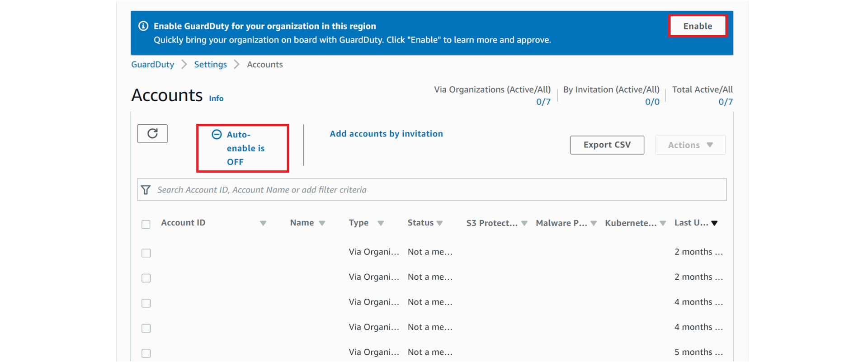
Task: Tick the select-all checkbox in the table header
Action: (146, 224)
